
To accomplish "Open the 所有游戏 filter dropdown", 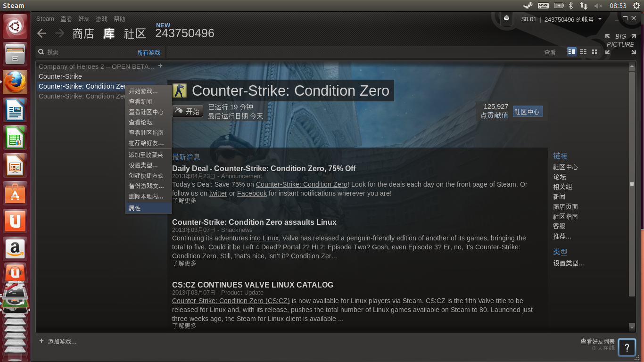I will tap(149, 52).
